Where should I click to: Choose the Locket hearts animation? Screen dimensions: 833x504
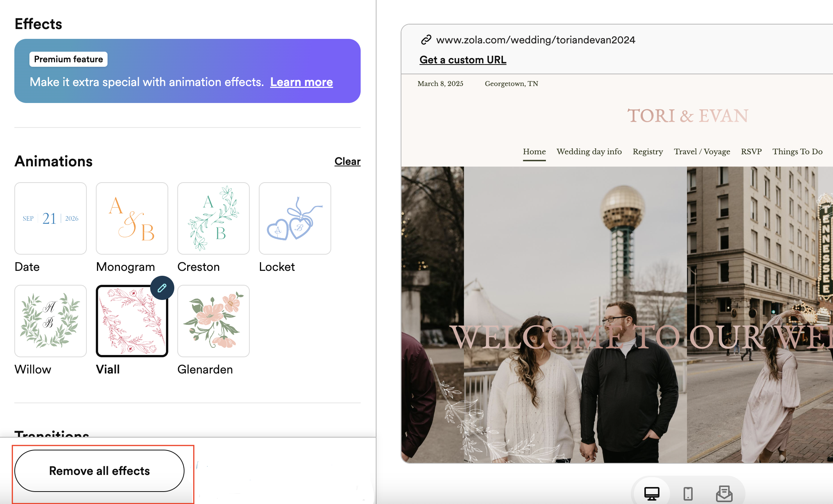(295, 218)
